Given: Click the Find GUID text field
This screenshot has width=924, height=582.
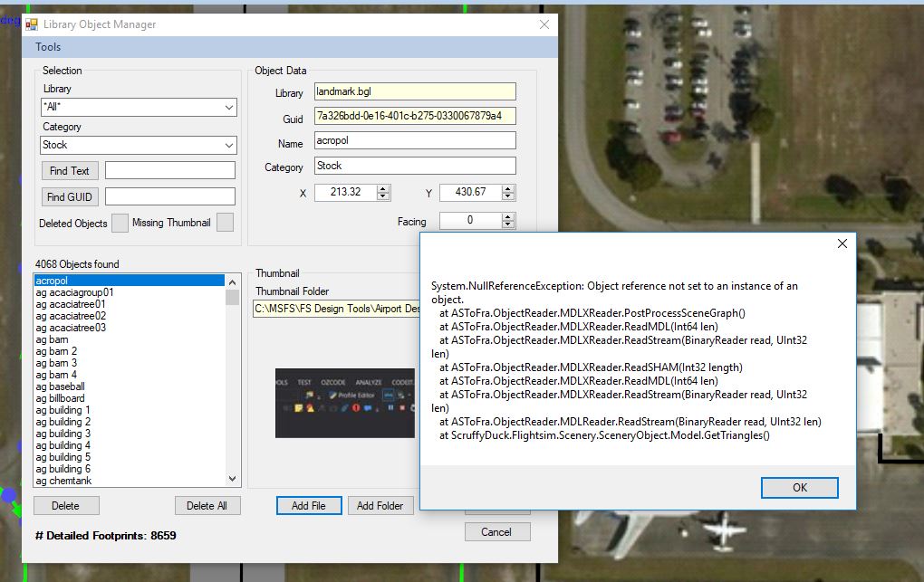Looking at the screenshot, I should pos(169,196).
